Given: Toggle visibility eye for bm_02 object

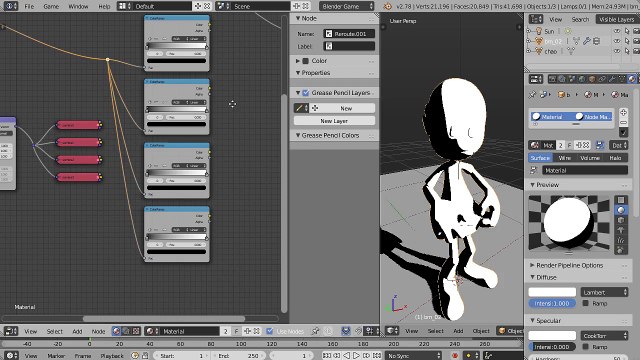Looking at the screenshot, I should coord(617,41).
